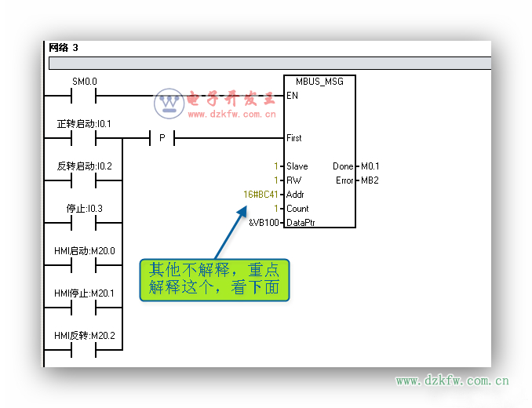Click the P positive edge contact
532x408 pixels.
click(x=162, y=138)
